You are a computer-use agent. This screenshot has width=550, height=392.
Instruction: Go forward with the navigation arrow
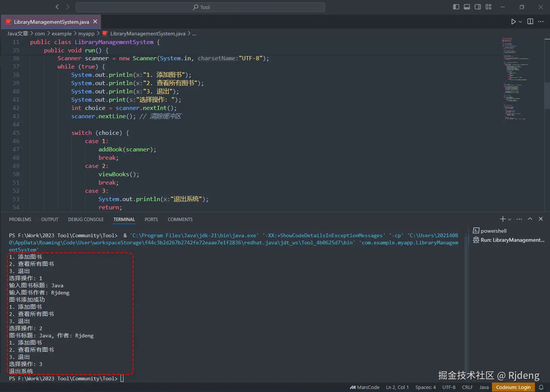pos(68,7)
